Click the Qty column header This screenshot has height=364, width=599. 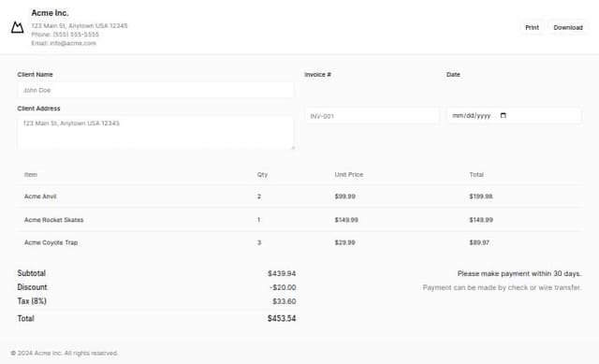click(262, 175)
